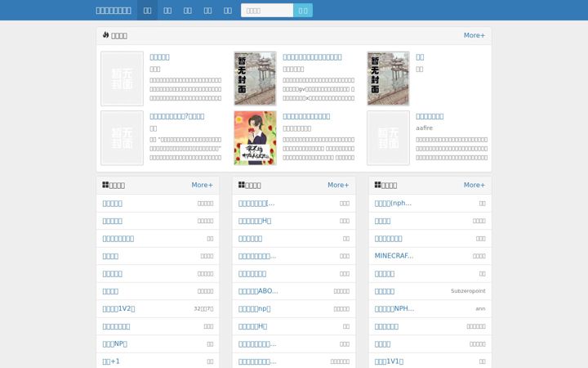The width and height of the screenshot is (588, 368).
Task: Select navbar item right after the highlighted tab
Action: pos(167,10)
